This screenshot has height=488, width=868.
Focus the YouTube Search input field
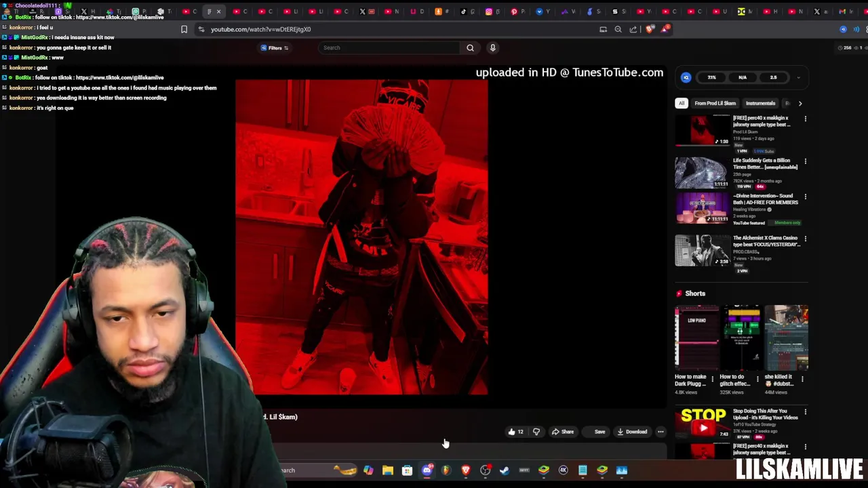coord(390,47)
